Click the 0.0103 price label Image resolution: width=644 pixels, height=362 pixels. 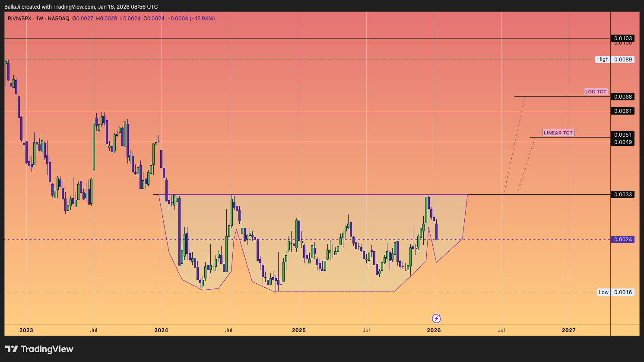click(623, 38)
